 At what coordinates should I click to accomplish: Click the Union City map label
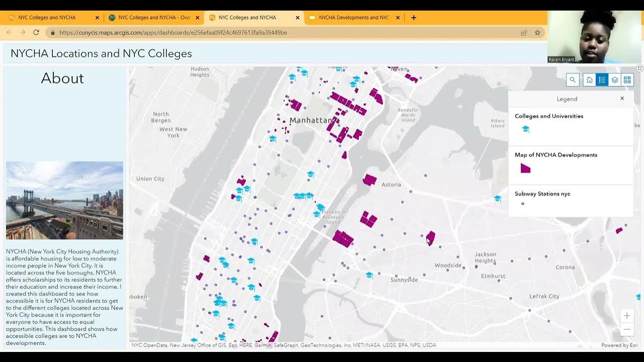click(x=150, y=178)
